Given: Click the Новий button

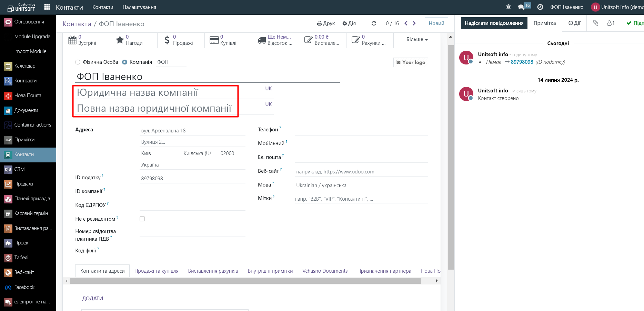Looking at the screenshot, I should (436, 23).
